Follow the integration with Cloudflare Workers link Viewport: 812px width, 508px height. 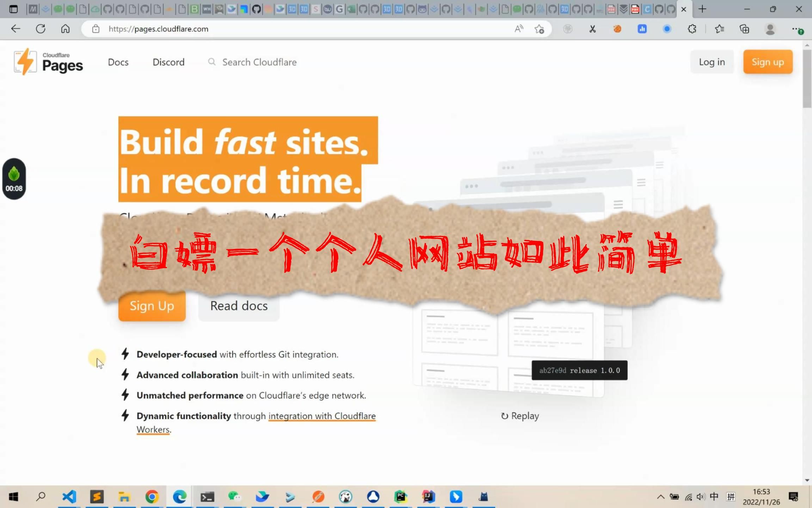[322, 416]
